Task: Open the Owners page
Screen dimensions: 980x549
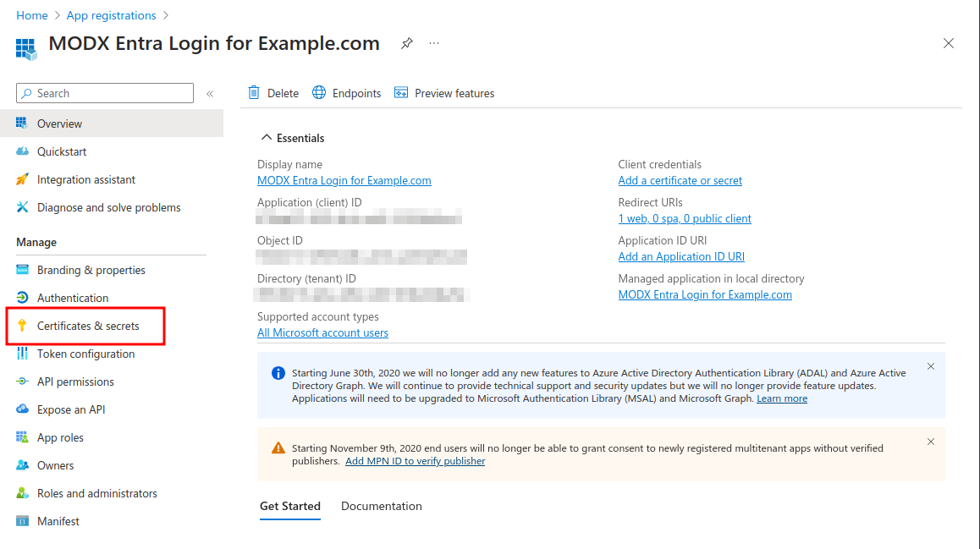Action: (55, 465)
